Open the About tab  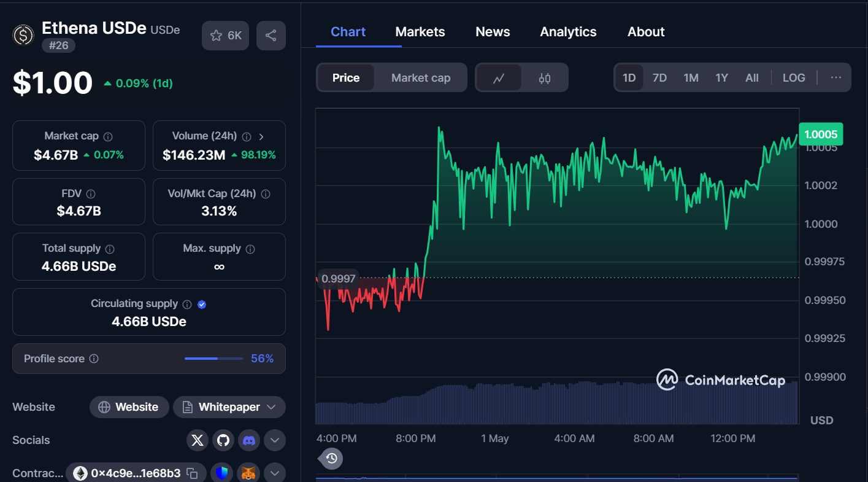(x=646, y=32)
